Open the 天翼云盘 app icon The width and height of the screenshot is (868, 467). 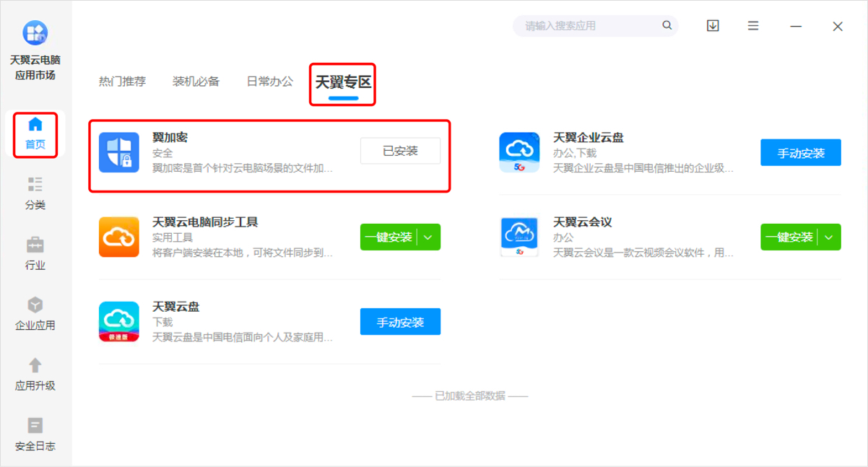[x=119, y=321]
